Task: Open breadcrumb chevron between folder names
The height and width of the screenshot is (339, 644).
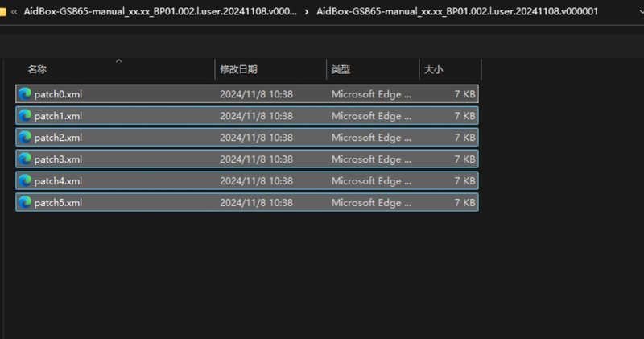Action: (x=307, y=12)
